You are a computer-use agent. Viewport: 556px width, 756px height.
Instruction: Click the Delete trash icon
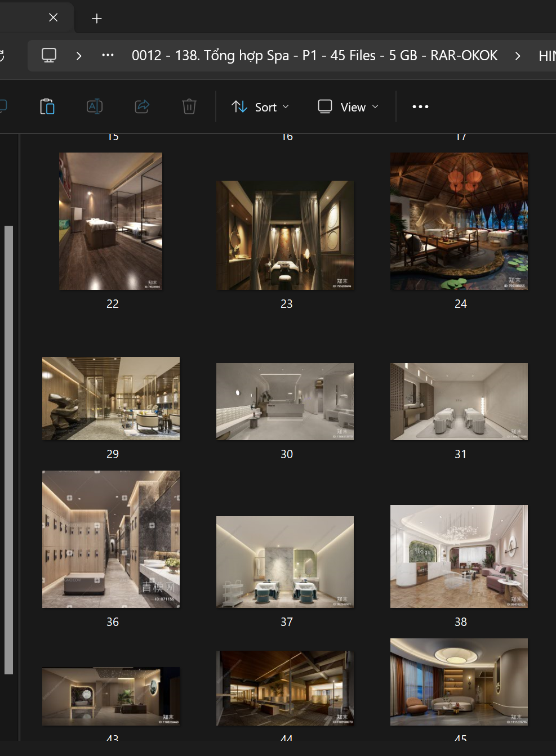pyautogui.click(x=189, y=106)
